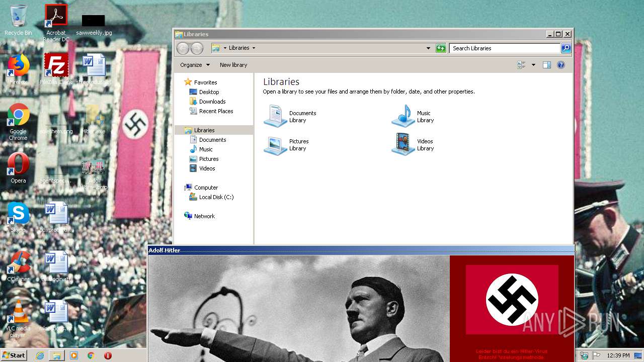
Task: Toggle the preview pane button
Action: 547,65
